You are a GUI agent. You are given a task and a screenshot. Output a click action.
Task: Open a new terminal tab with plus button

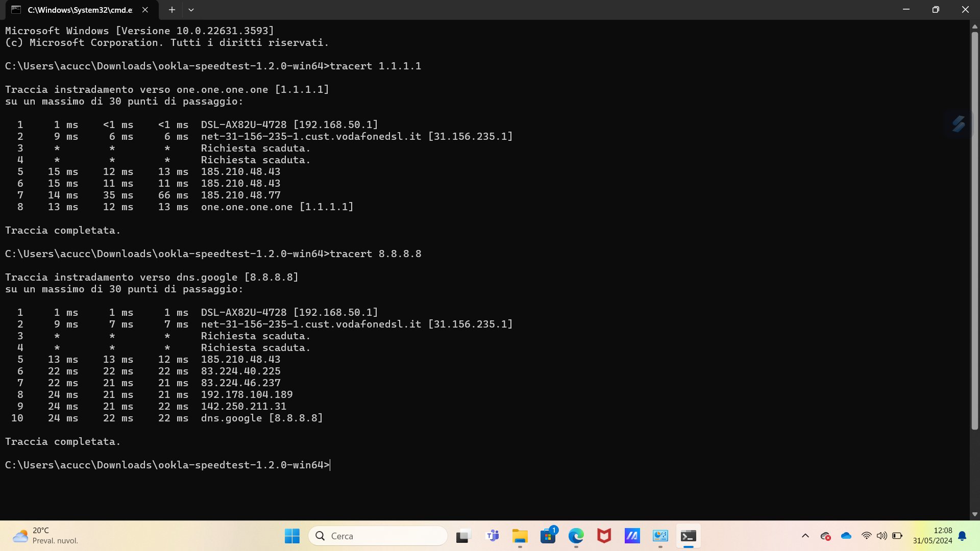(172, 10)
